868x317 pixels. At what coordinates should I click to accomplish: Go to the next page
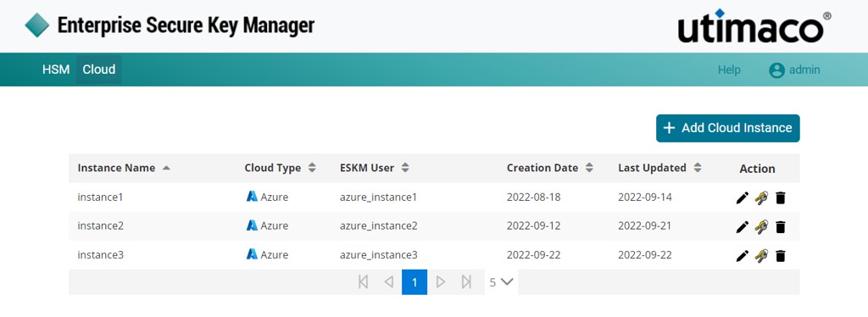tap(441, 282)
